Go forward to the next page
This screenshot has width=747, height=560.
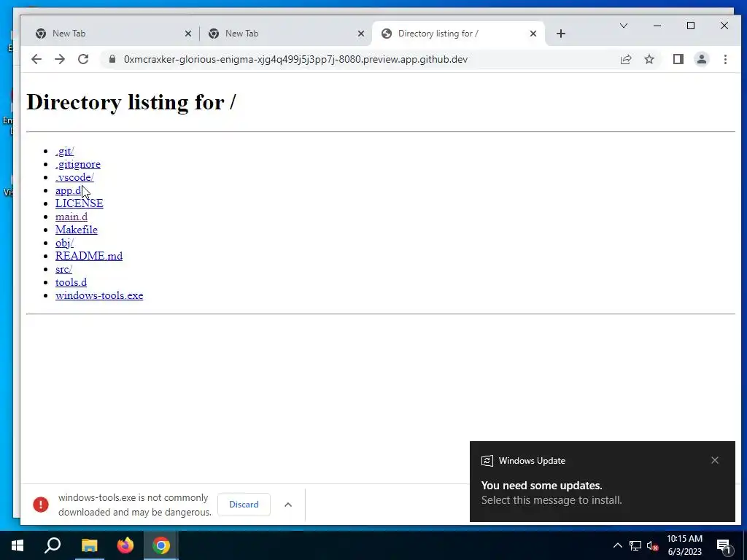point(60,59)
